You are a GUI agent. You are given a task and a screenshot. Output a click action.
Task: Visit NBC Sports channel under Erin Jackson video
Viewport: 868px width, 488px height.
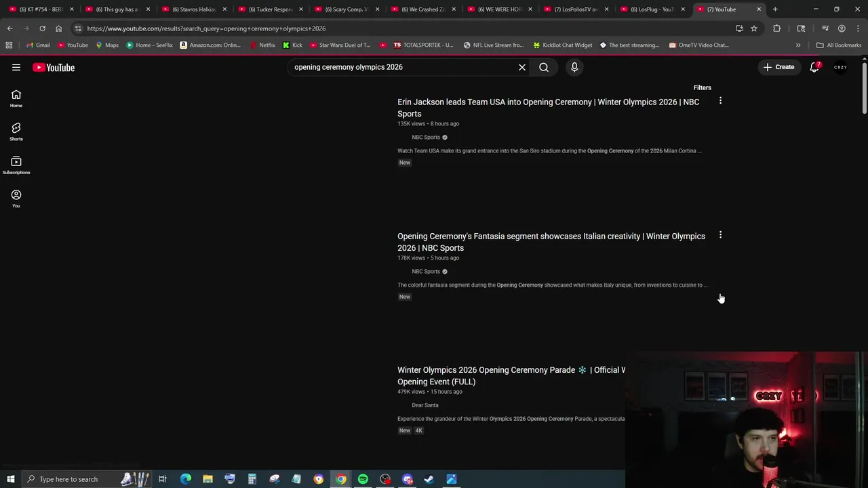[x=426, y=137]
